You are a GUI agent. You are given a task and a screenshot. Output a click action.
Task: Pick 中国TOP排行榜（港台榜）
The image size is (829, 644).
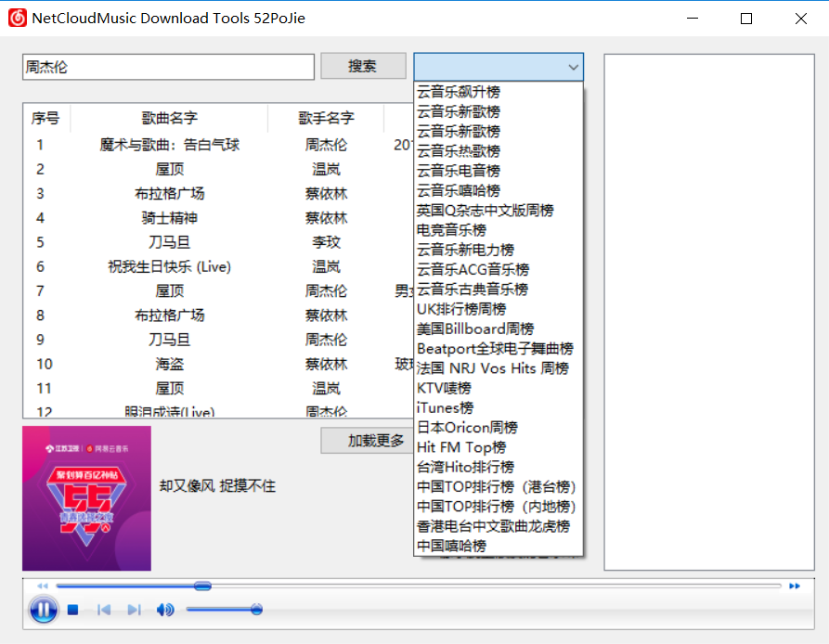pyautogui.click(x=498, y=486)
